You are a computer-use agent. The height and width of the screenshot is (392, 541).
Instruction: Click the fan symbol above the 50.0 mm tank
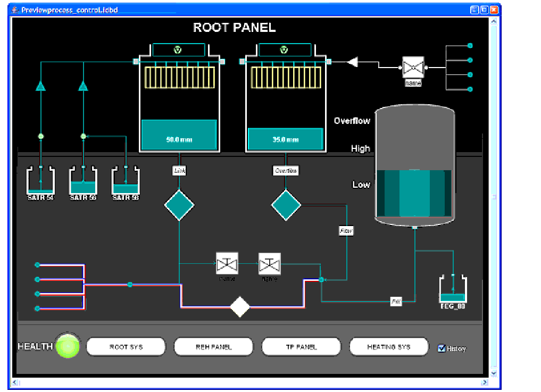click(178, 50)
